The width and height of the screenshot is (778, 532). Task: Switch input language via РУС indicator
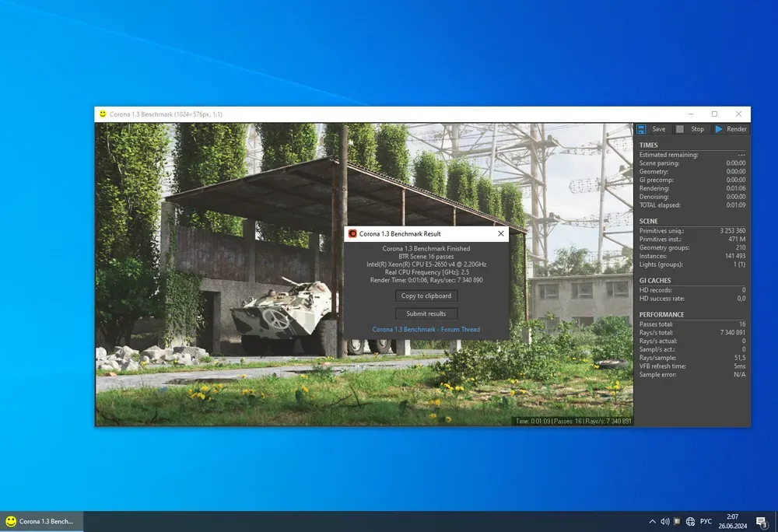click(x=706, y=521)
